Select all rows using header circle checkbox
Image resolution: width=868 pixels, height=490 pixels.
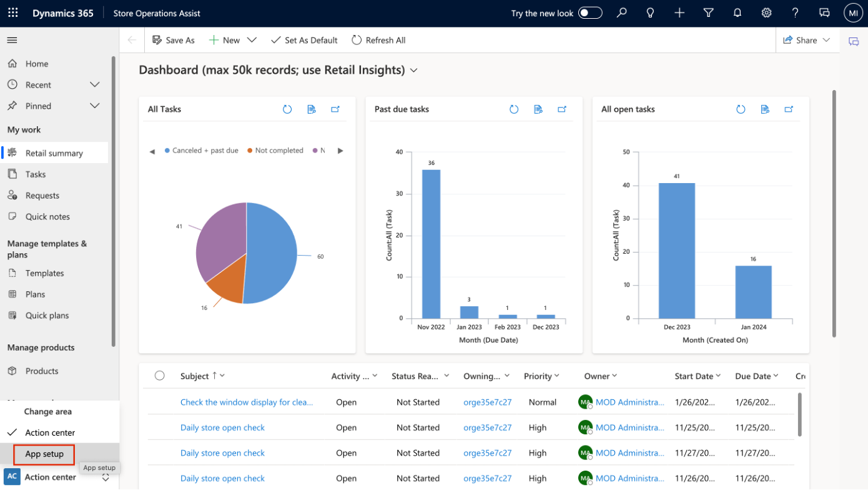pos(160,376)
